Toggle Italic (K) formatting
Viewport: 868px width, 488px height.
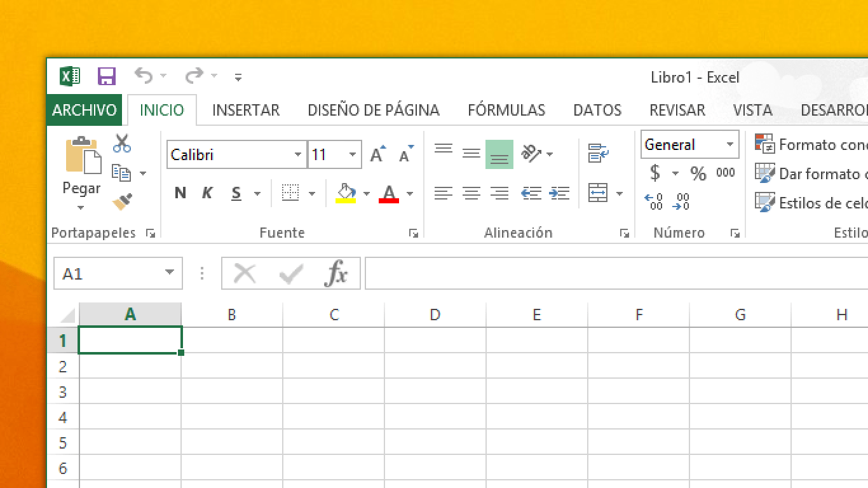tap(207, 193)
